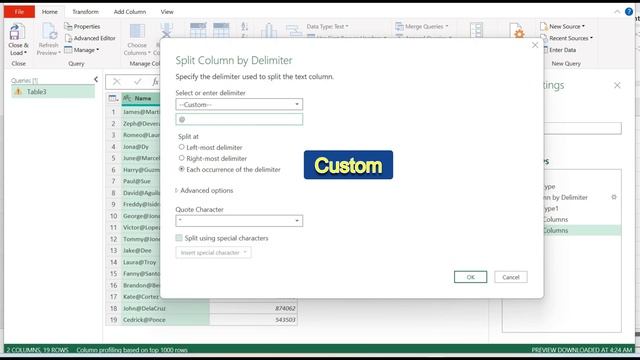Select the highlighted last applied step

click(582, 231)
